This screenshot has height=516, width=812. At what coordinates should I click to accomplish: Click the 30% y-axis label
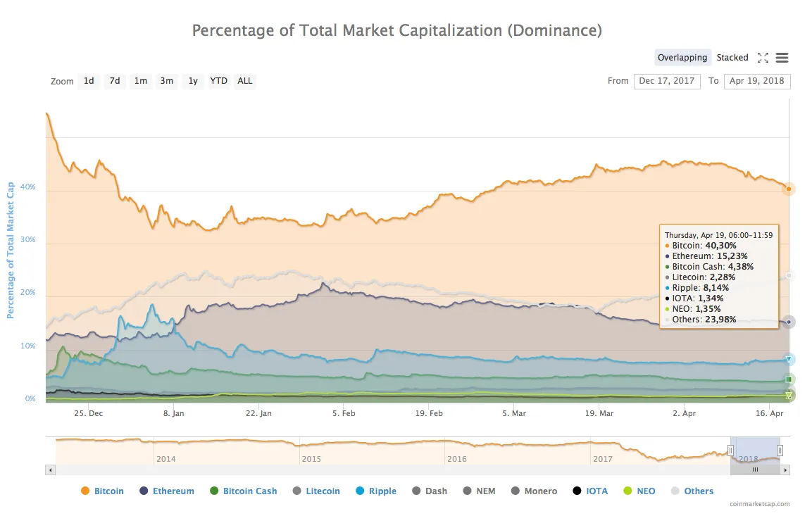point(28,239)
